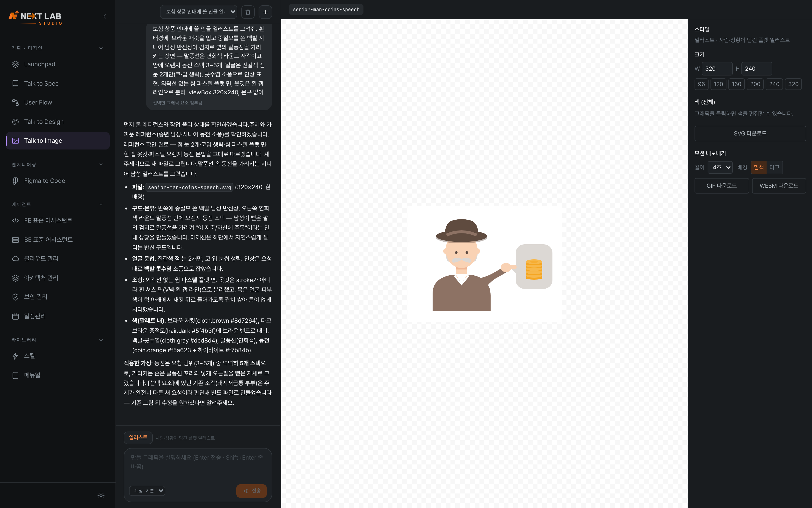Click the 전송 send button
Viewport: 812px width, 508px height.
251,491
